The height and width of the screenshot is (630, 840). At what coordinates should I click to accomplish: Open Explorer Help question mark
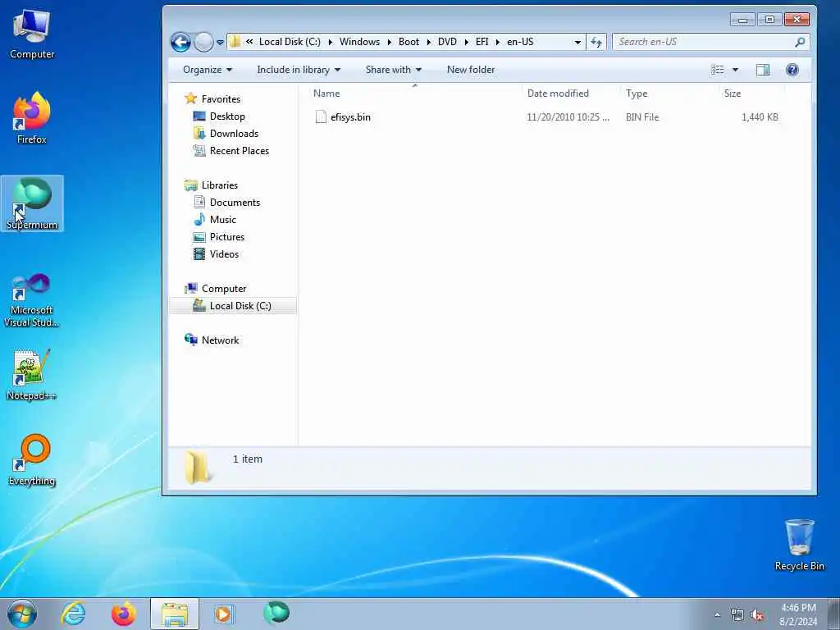point(792,70)
